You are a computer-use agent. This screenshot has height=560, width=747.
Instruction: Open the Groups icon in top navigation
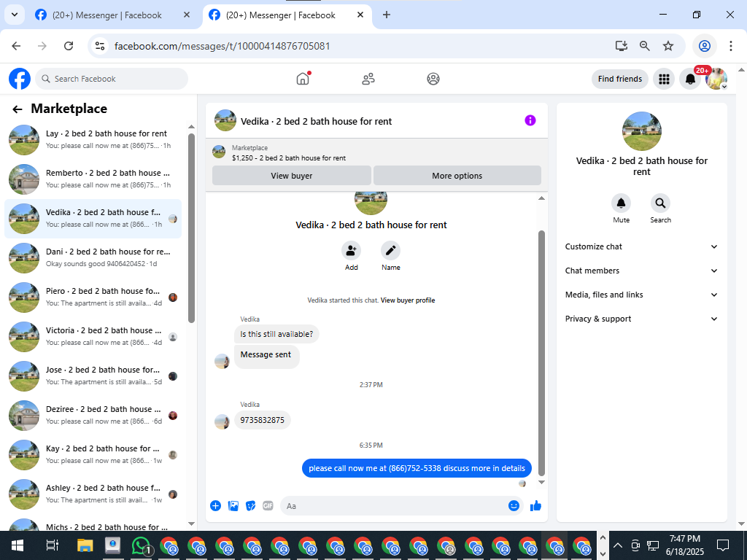pos(433,79)
